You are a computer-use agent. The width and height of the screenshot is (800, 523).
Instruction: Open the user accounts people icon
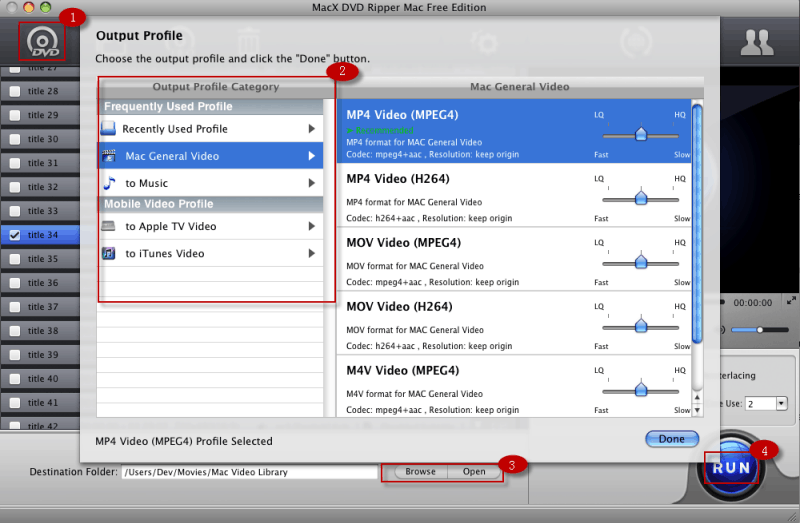(757, 42)
